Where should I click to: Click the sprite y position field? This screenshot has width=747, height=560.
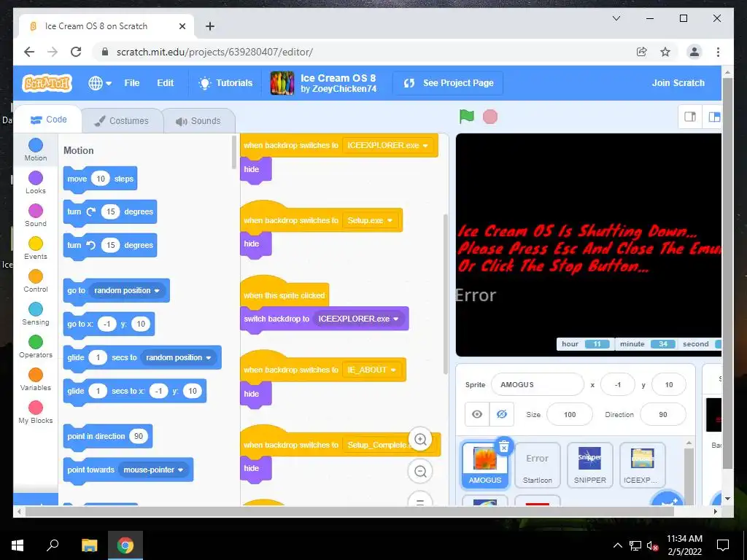pos(669,385)
